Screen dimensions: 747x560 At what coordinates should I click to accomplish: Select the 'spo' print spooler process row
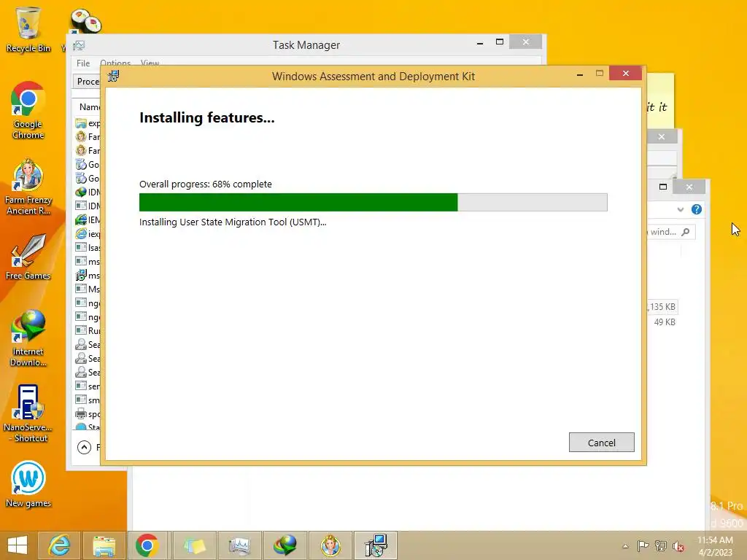point(88,414)
